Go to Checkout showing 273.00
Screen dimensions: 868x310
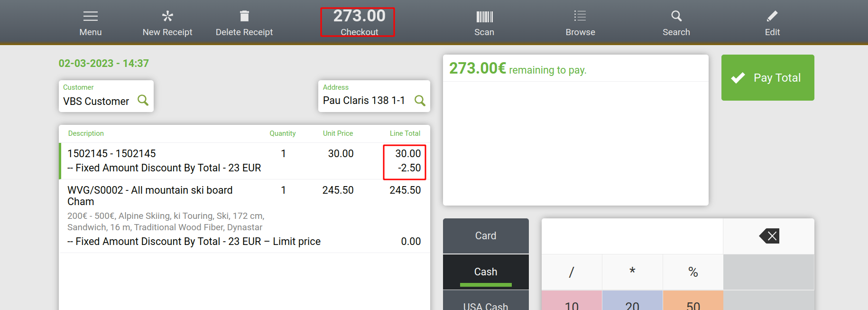[x=359, y=22]
